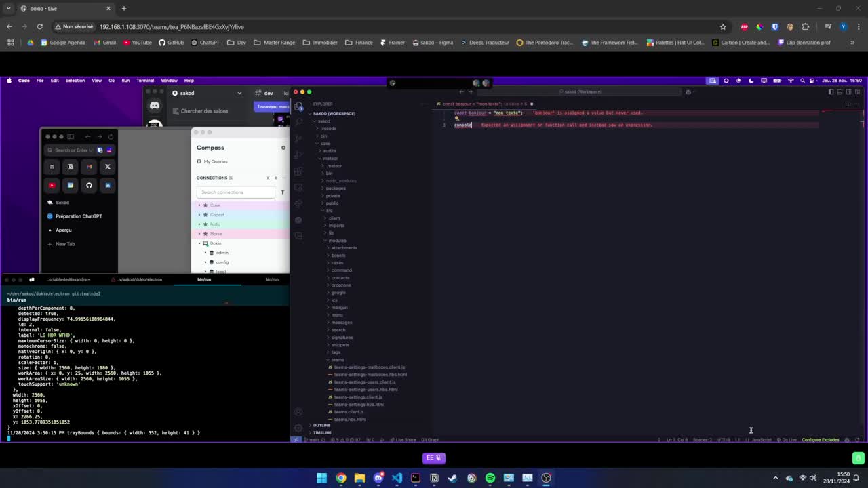Expand the OUTLINE section
Screen dimensions: 868x488
click(321, 426)
